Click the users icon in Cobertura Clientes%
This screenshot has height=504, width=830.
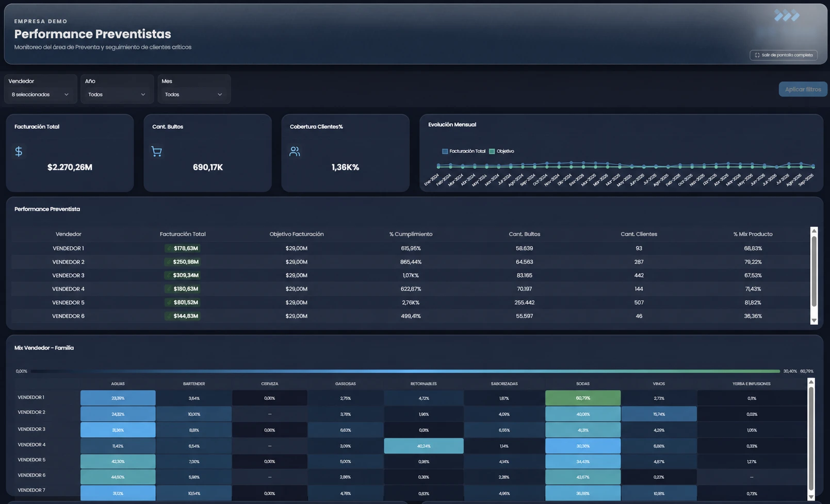[x=295, y=152]
